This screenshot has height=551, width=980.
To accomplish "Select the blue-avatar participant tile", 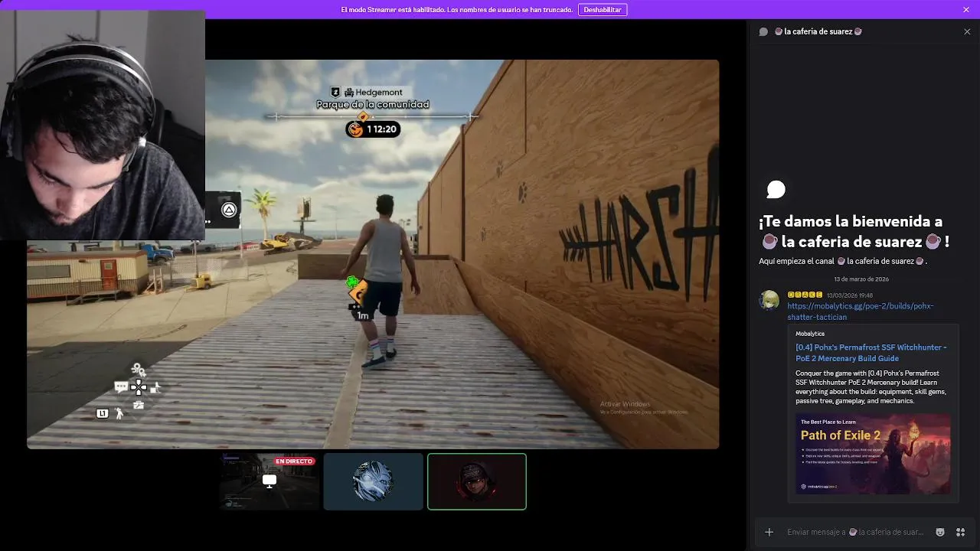I will point(373,481).
